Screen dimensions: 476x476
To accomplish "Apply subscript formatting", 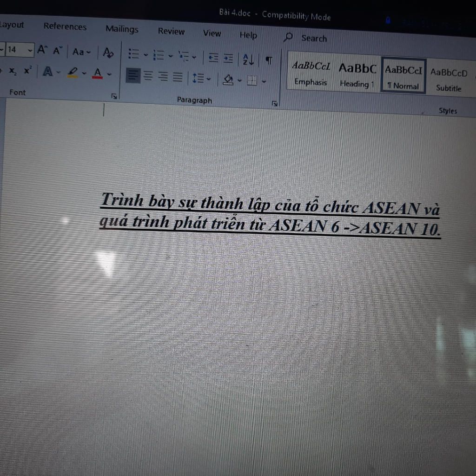I will pyautogui.click(x=13, y=71).
